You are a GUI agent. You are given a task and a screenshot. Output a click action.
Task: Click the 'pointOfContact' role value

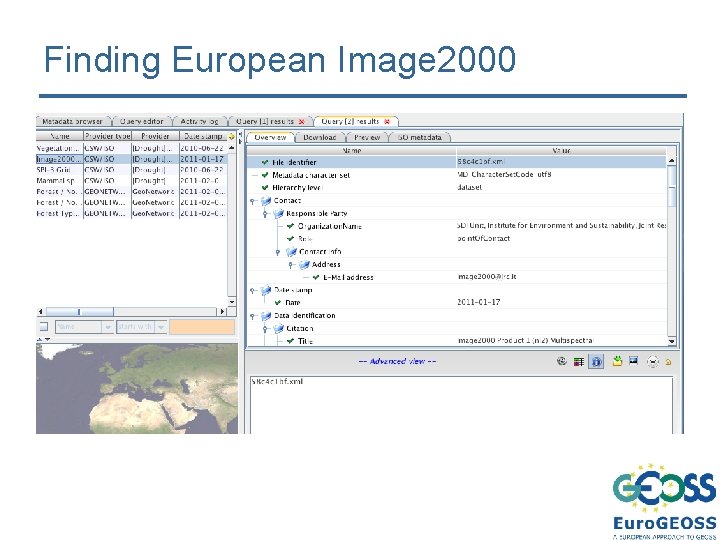(484, 238)
